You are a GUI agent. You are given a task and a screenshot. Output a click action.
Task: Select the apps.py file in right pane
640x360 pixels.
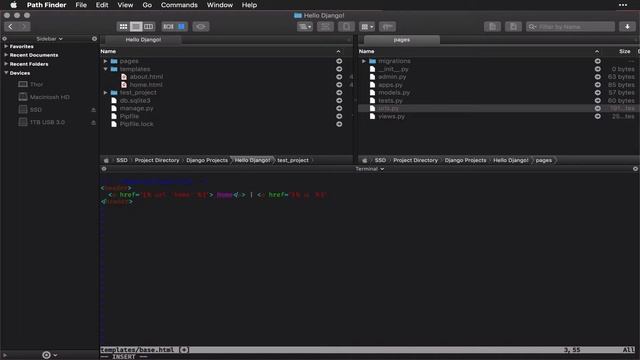[390, 84]
